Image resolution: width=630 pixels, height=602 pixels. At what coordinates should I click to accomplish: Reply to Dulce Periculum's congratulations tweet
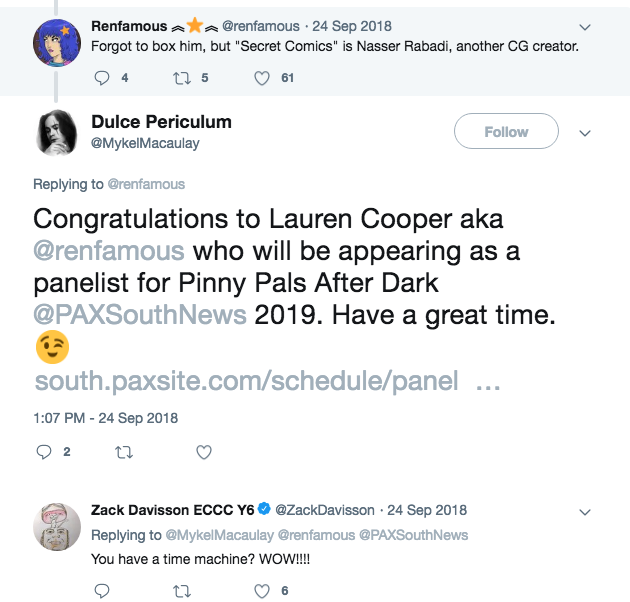point(44,452)
